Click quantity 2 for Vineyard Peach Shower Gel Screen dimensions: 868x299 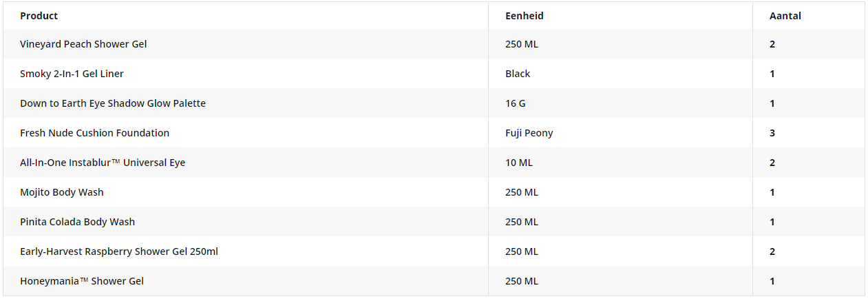click(772, 44)
